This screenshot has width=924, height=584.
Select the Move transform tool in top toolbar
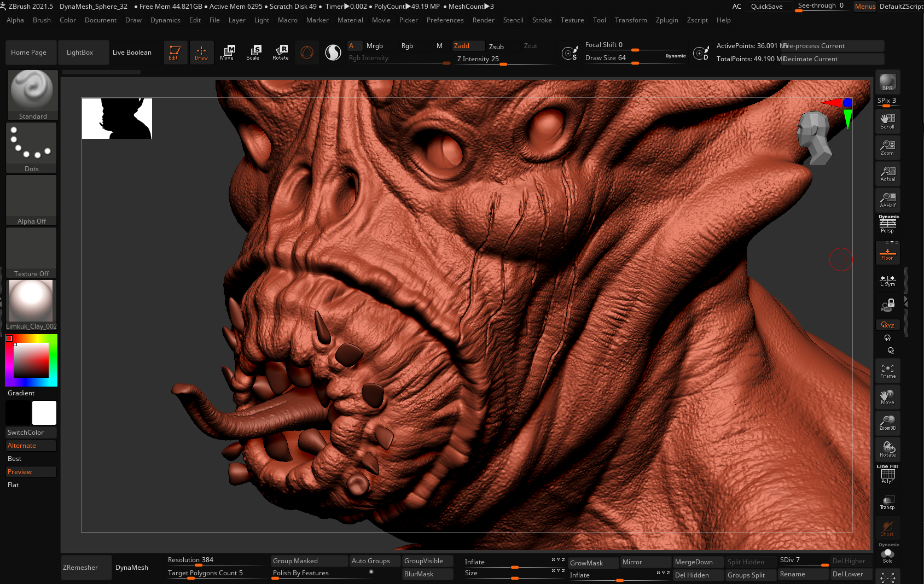227,52
